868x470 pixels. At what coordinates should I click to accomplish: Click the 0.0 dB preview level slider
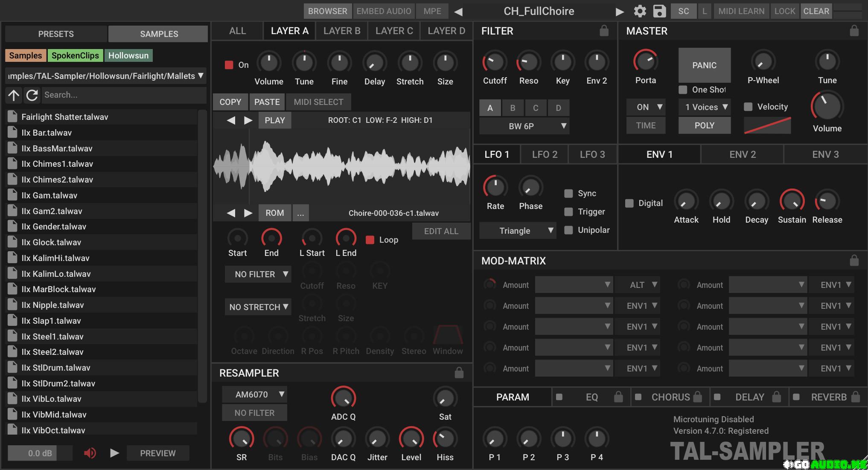coord(40,453)
